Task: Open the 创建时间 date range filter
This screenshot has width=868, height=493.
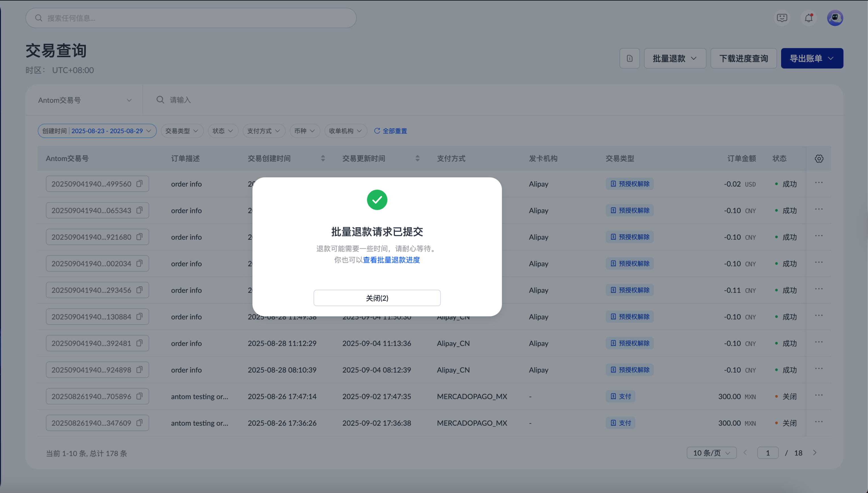Action: (x=97, y=131)
